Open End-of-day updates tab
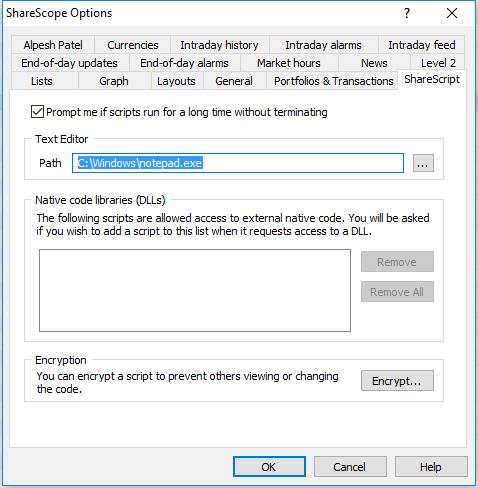The height and width of the screenshot is (488, 478). coord(69,63)
